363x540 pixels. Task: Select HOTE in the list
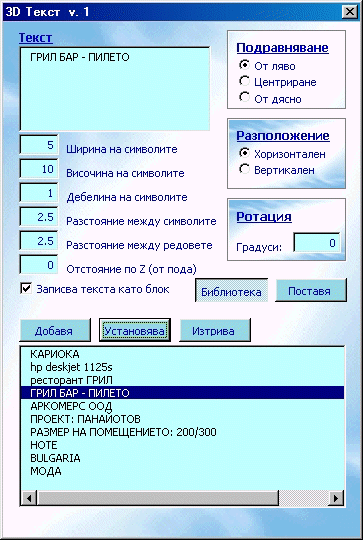coord(183,445)
